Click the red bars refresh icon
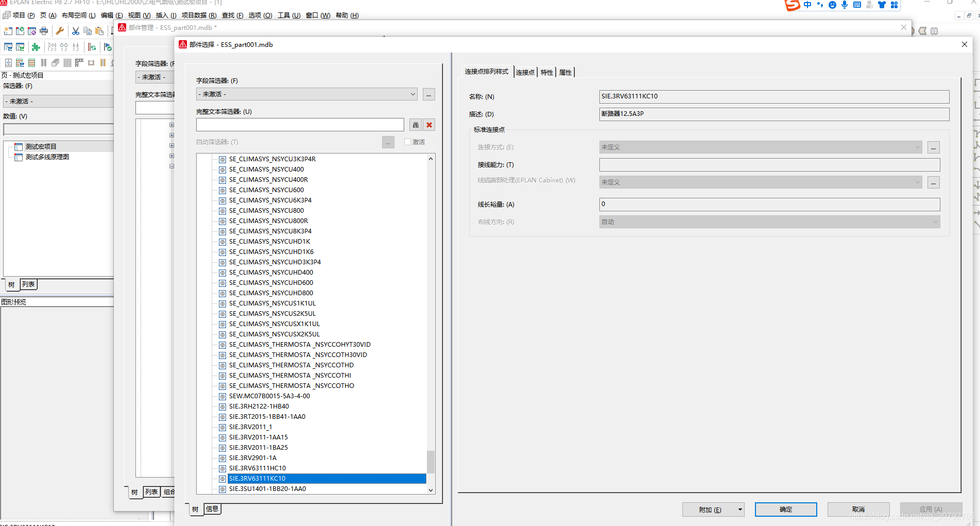Screen dimensions: 980x526 92,47
